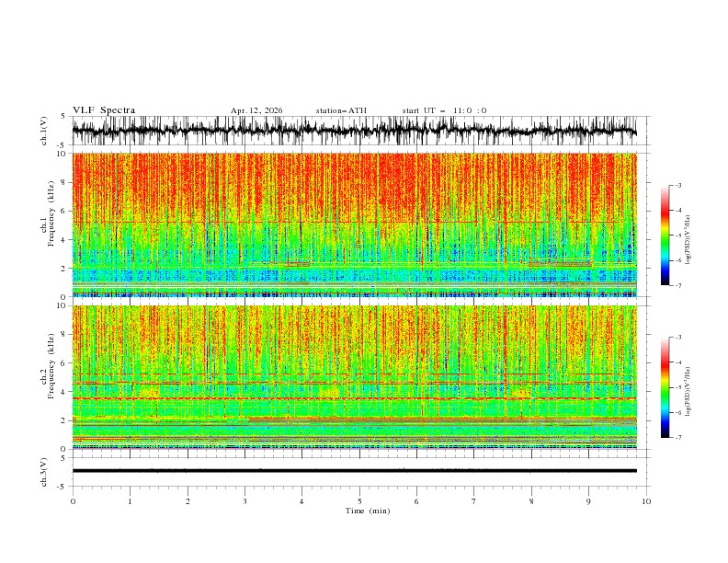728x563 pixels.
Task: Click the "station=ATH" label
Action: 341,110
